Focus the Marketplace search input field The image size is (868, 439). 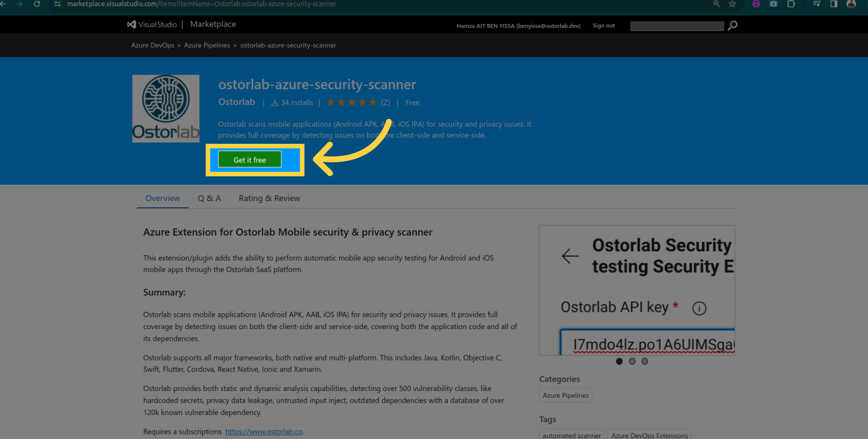pyautogui.click(x=677, y=26)
